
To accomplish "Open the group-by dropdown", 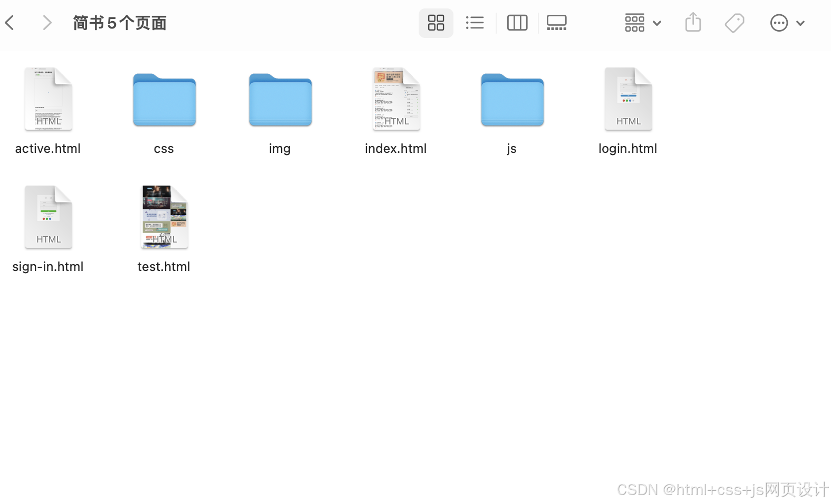I will point(643,23).
